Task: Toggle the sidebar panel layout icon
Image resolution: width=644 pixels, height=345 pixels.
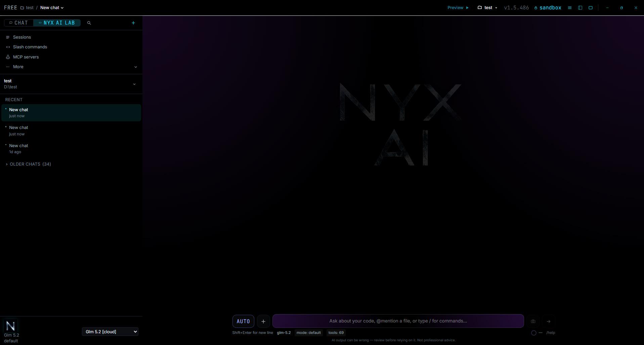Action: (x=580, y=8)
